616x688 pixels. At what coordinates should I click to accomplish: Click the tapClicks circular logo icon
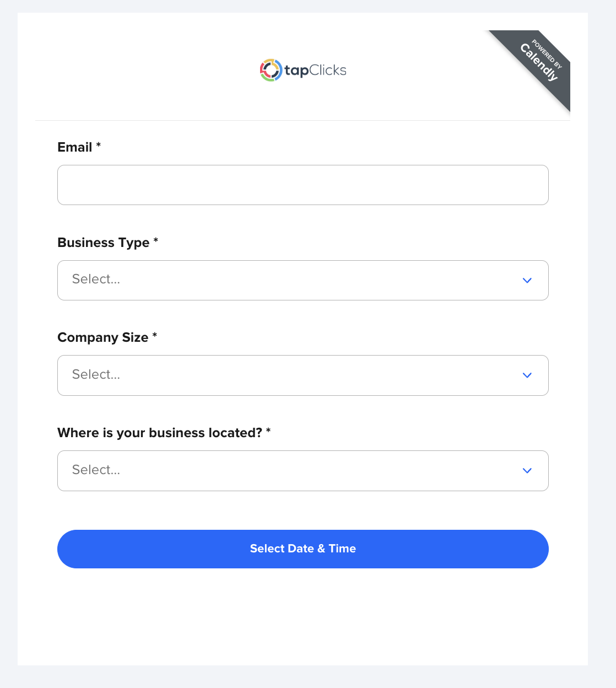pos(271,70)
